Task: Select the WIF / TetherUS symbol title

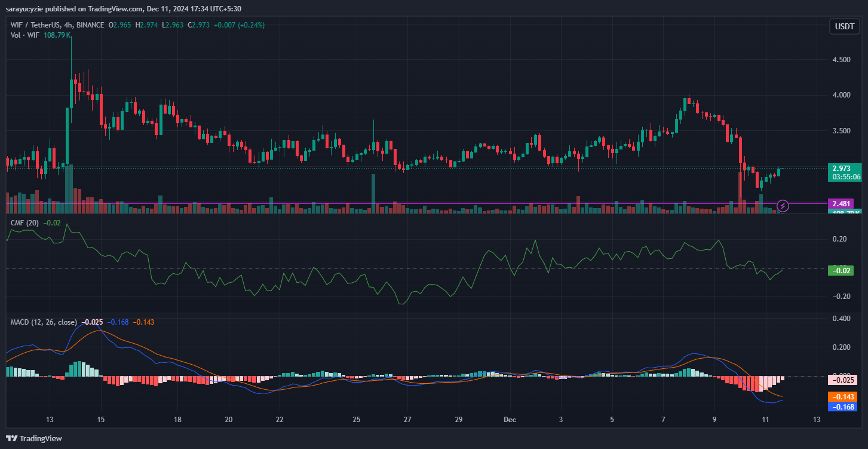Action: click(x=36, y=25)
